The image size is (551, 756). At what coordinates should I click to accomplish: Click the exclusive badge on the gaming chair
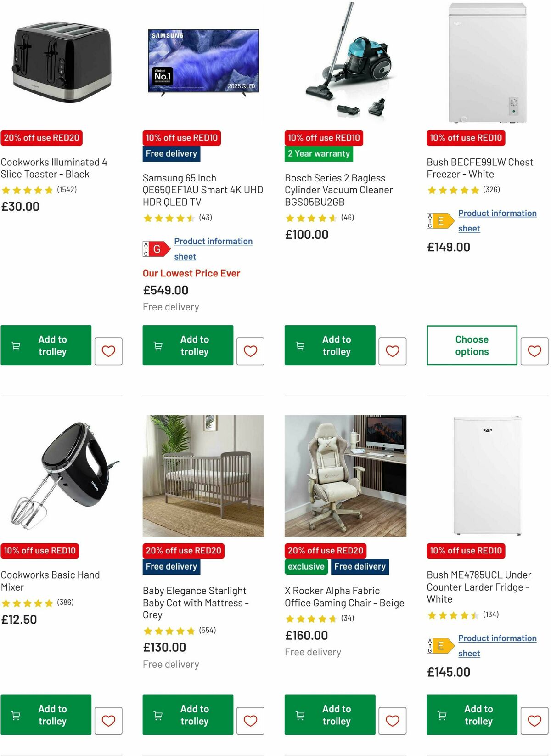pos(306,566)
